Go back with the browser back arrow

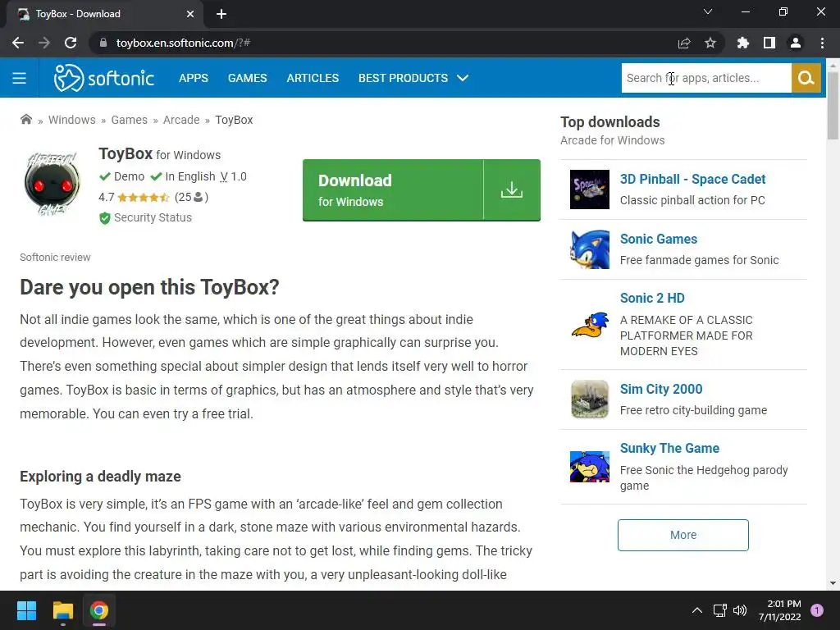18,43
